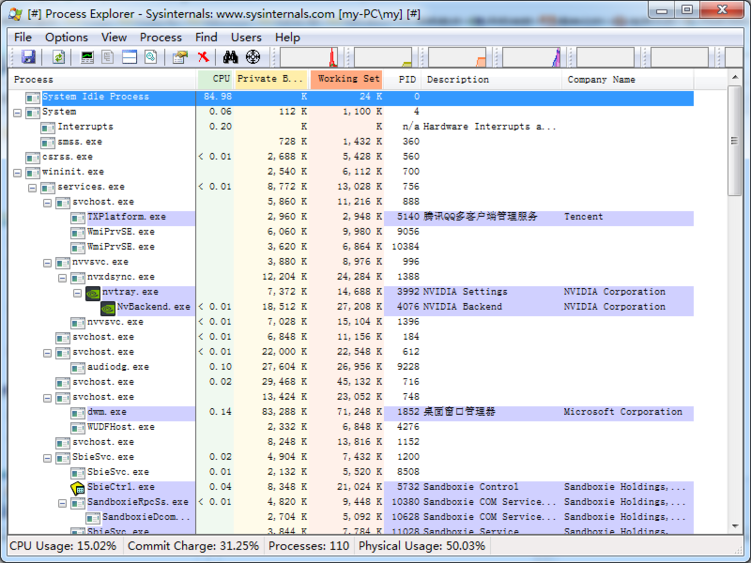Open the Options menu
This screenshot has width=751, height=563.
pyautogui.click(x=67, y=37)
